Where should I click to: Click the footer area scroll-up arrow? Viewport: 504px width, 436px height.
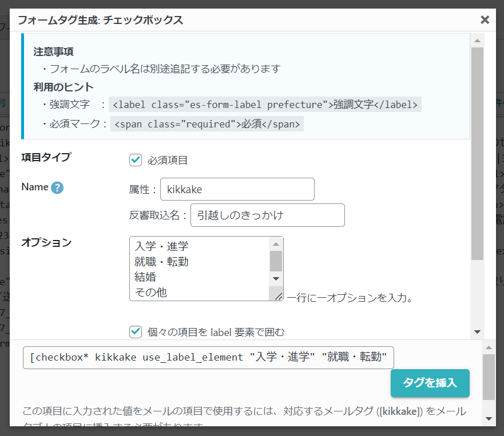(489, 347)
